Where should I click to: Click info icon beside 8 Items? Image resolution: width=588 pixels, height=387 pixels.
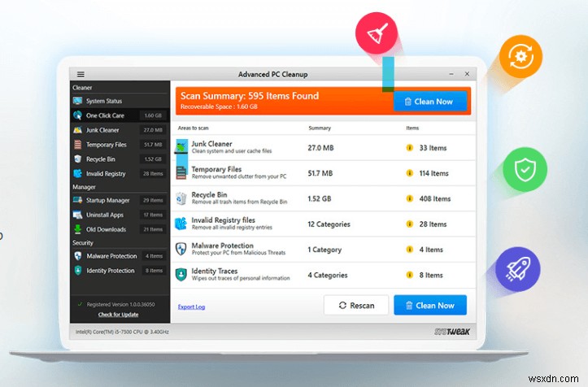410,275
